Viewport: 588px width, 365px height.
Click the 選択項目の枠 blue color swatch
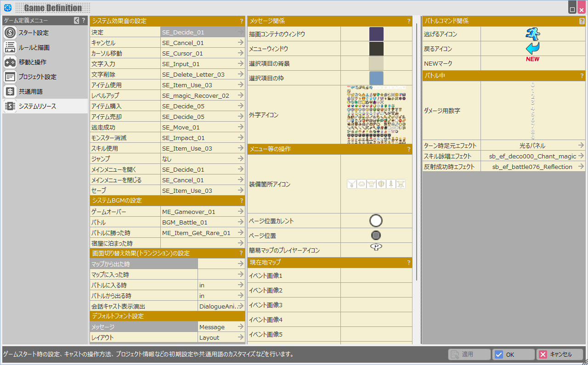click(x=376, y=78)
